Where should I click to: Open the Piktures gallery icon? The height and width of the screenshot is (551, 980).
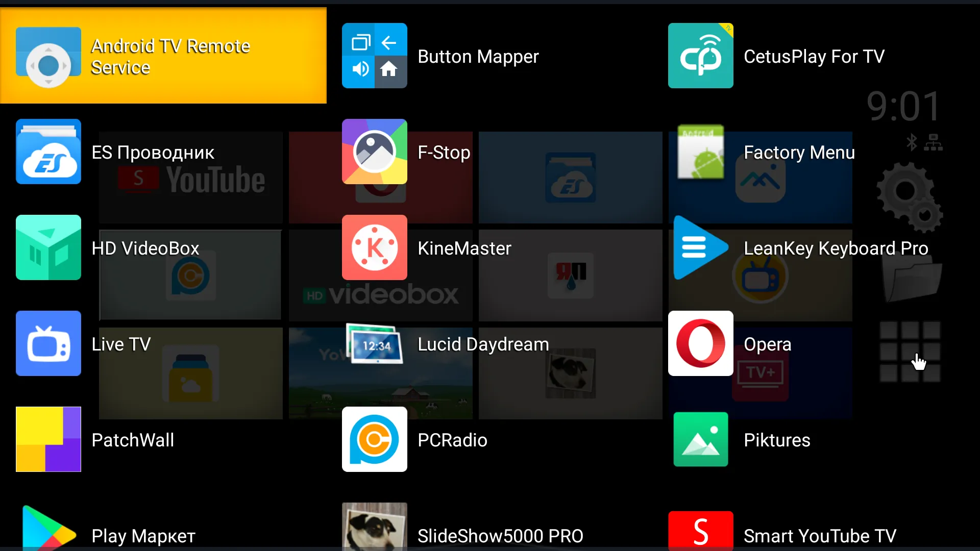pyautogui.click(x=701, y=439)
